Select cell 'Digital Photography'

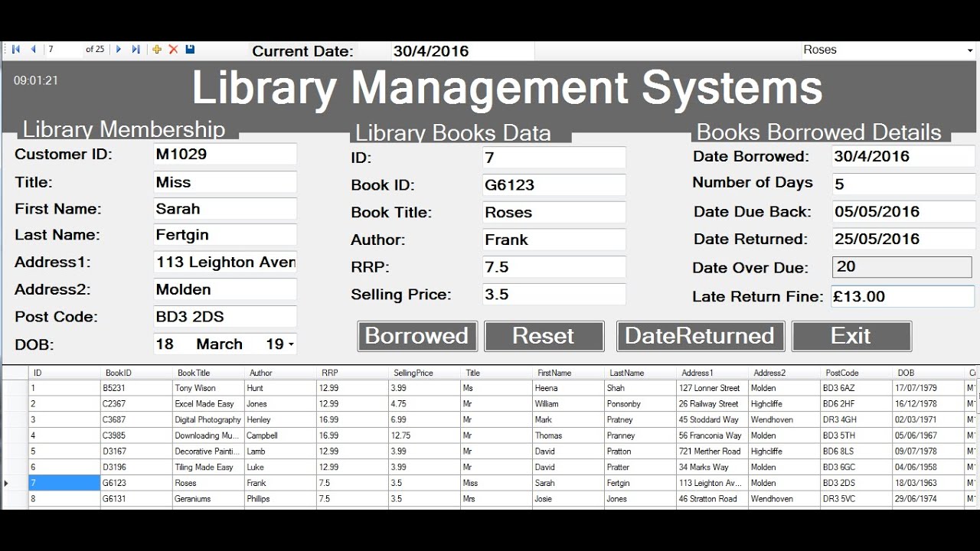tap(208, 419)
